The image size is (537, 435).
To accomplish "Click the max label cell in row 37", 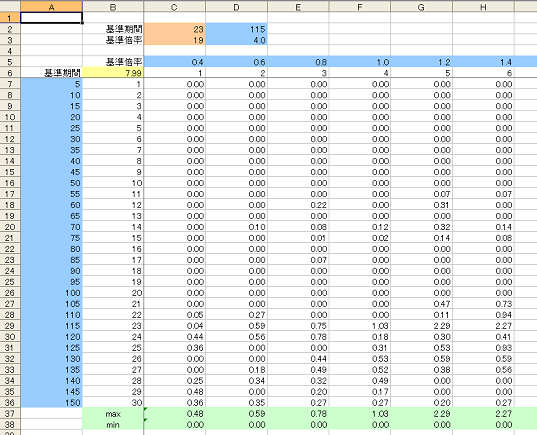I will click(x=113, y=414).
